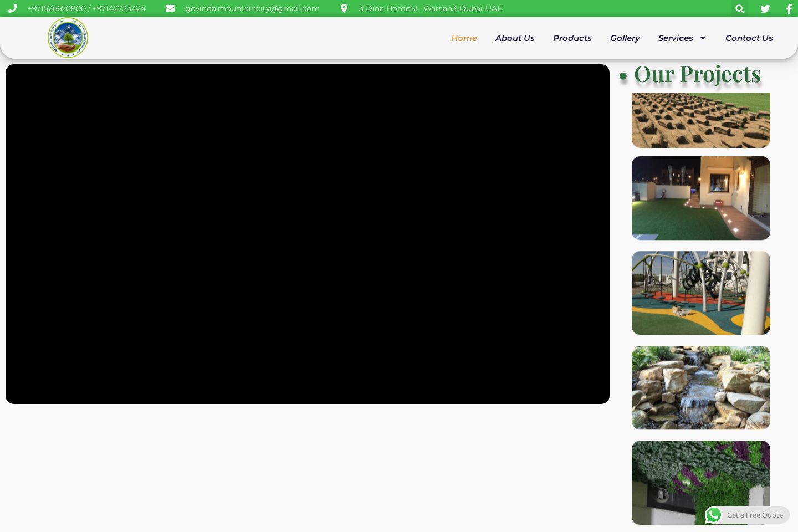The height and width of the screenshot is (532, 798).
Task: Open the Services menu item
Action: click(676, 38)
